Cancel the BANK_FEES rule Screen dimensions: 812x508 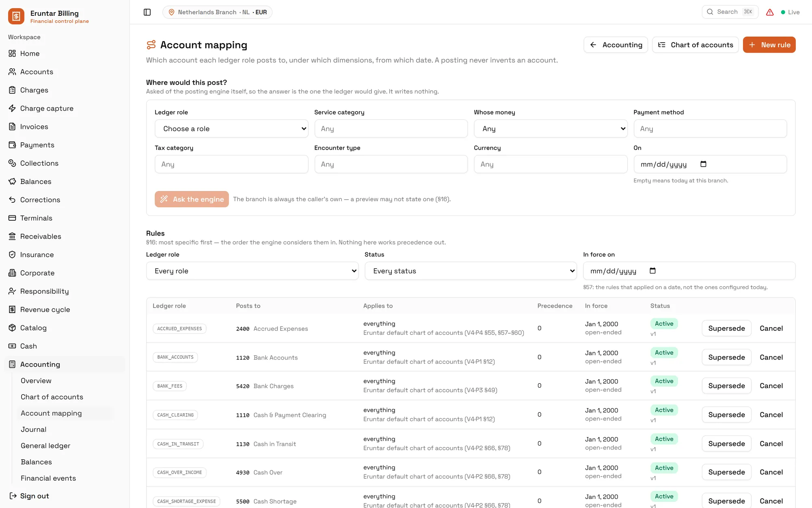coord(771,386)
